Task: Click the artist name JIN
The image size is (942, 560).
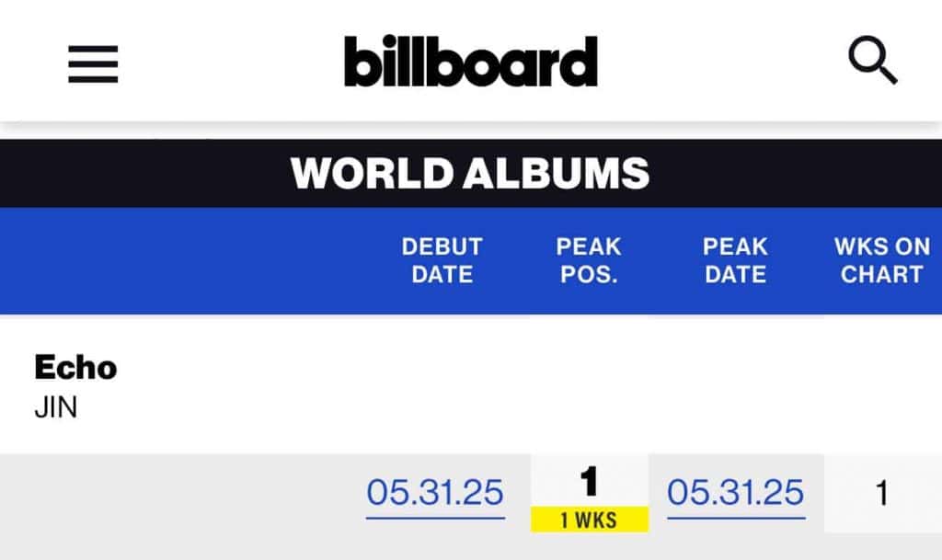Action: [55, 406]
